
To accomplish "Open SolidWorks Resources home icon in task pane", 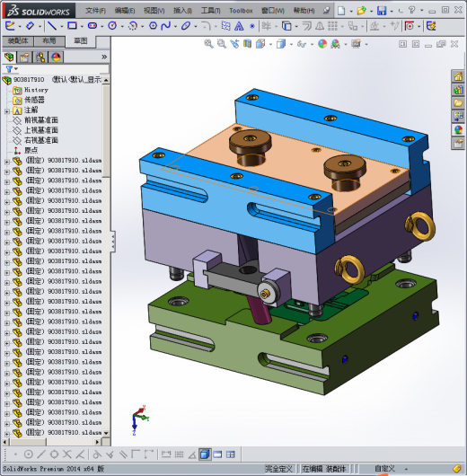I will [458, 76].
